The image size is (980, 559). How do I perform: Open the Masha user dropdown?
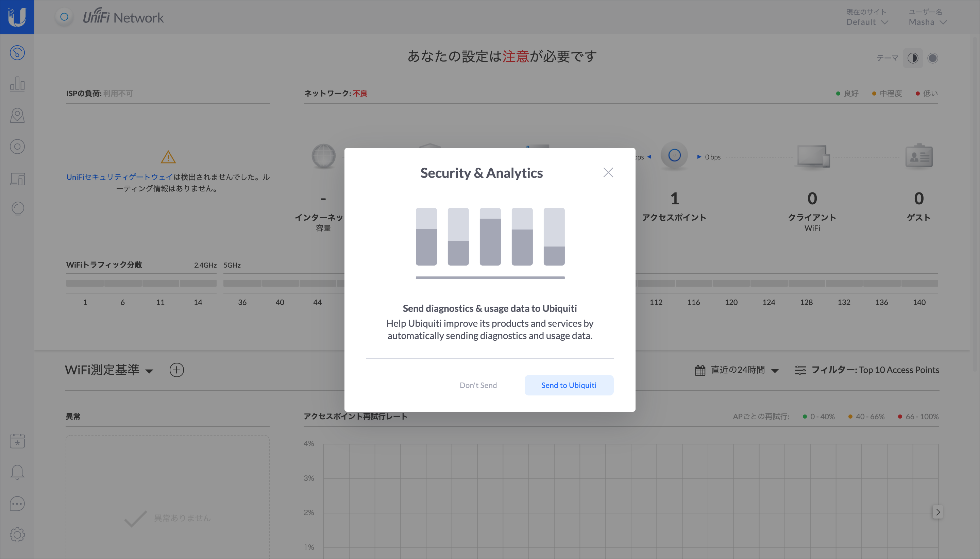click(x=927, y=22)
